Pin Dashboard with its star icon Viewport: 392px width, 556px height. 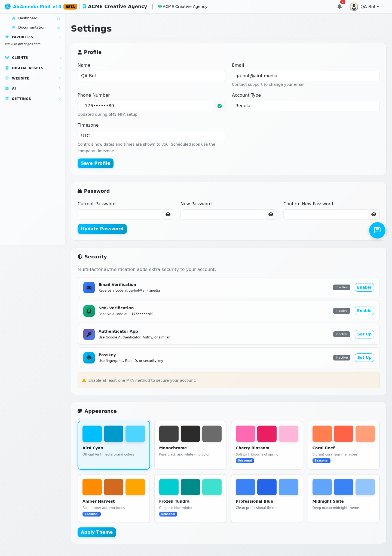[x=59, y=18]
